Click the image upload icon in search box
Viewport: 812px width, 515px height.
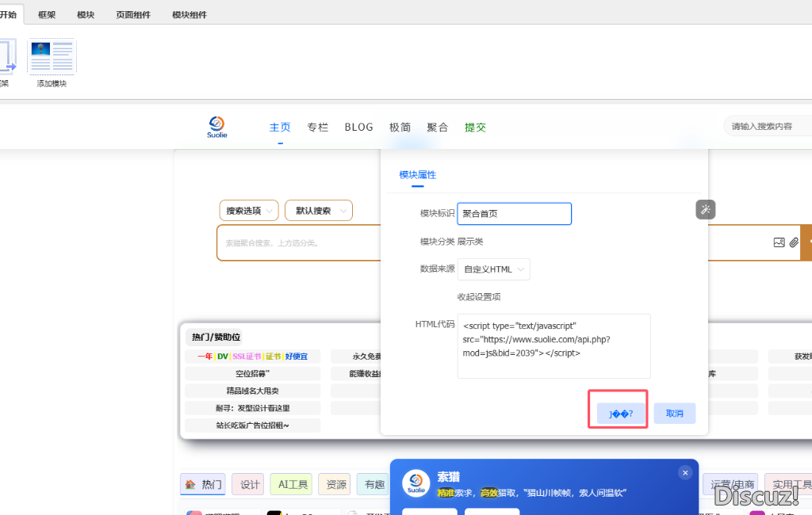[779, 242]
